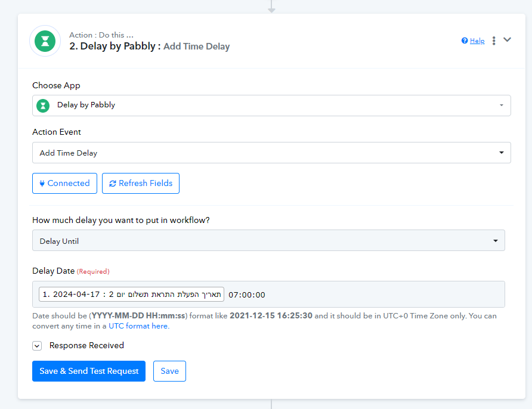The height and width of the screenshot is (409, 532).
Task: Expand the Response Received section
Action: click(x=37, y=346)
